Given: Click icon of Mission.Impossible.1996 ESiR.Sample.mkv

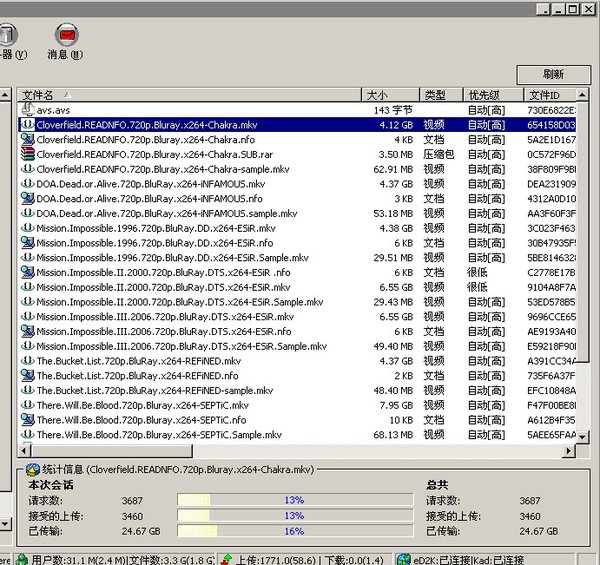Looking at the screenshot, I should pyautogui.click(x=28, y=257).
